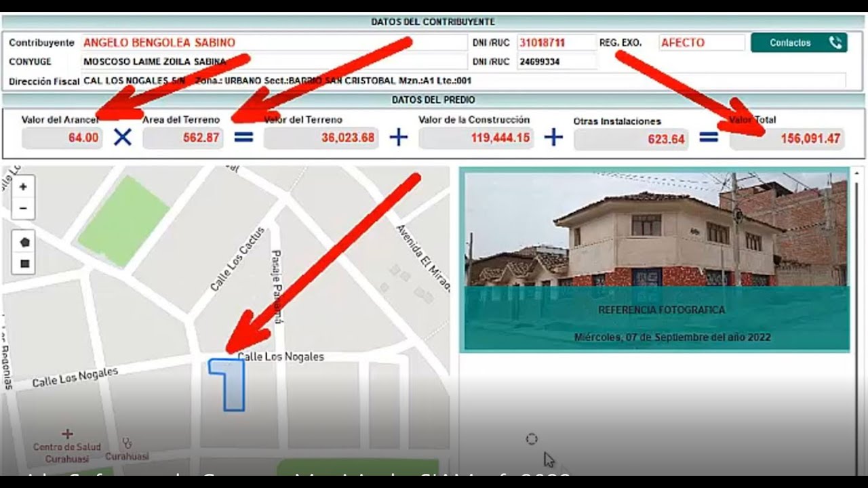Image resolution: width=868 pixels, height=488 pixels.
Task: Click the photo date Miércoles 07 de Septiembre
Action: (x=672, y=337)
